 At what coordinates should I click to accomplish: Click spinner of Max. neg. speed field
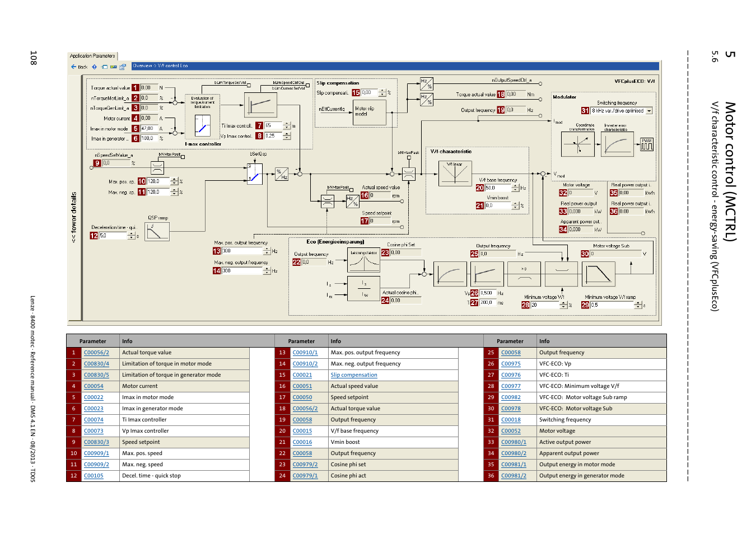(x=174, y=192)
